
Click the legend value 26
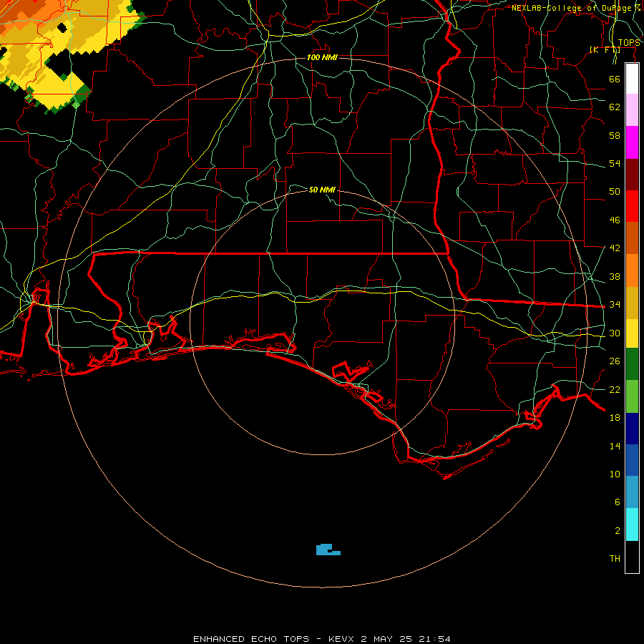pyautogui.click(x=615, y=361)
